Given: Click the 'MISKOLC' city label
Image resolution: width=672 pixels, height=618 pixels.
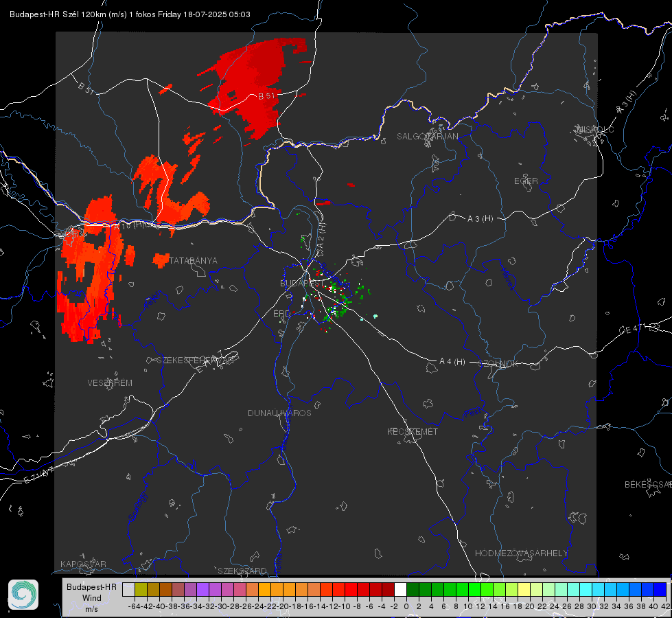Looking at the screenshot, I should (x=595, y=129).
